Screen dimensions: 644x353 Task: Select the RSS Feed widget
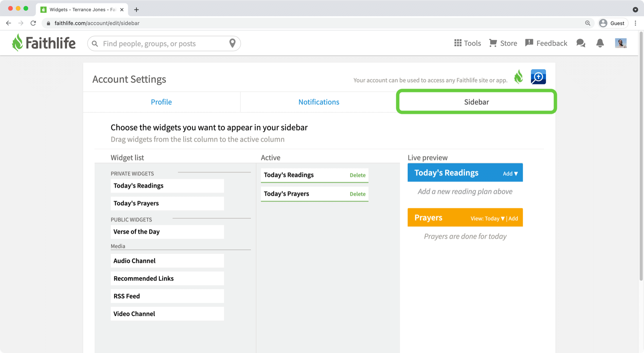click(x=167, y=296)
